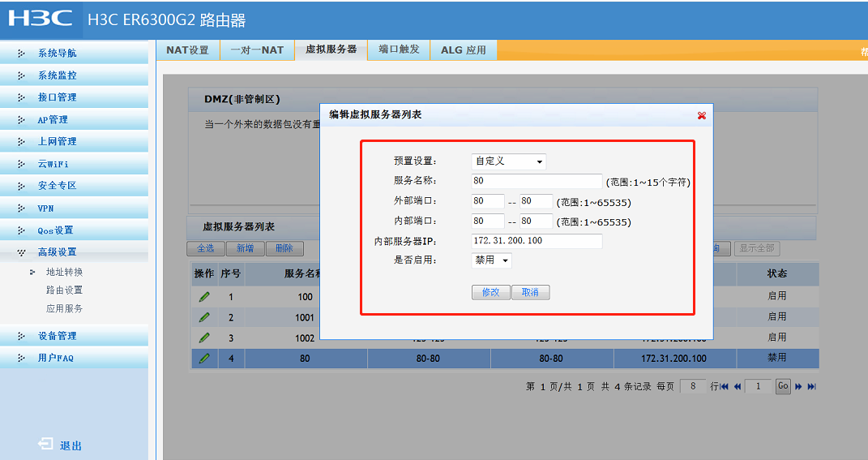Expand 系统导航 menu
This screenshot has width=868, height=460.
75,54
